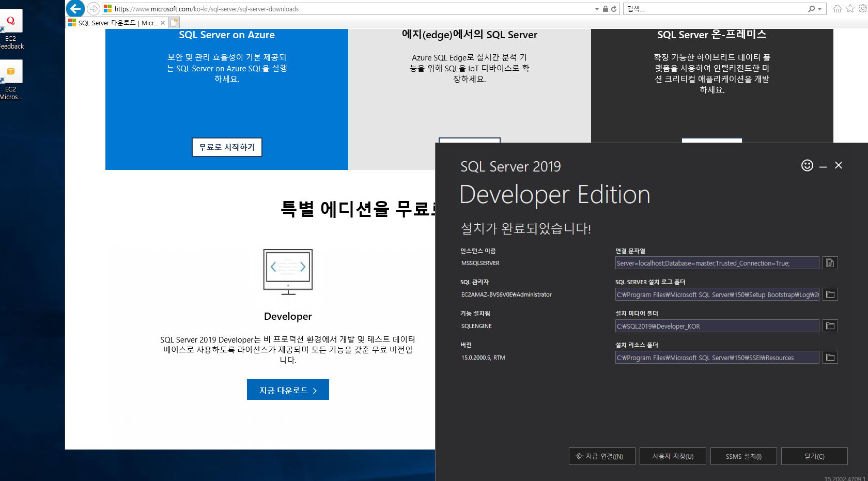868x481 pixels.
Task: Click the 지금 다운로드 button under Developer
Action: [x=288, y=390]
